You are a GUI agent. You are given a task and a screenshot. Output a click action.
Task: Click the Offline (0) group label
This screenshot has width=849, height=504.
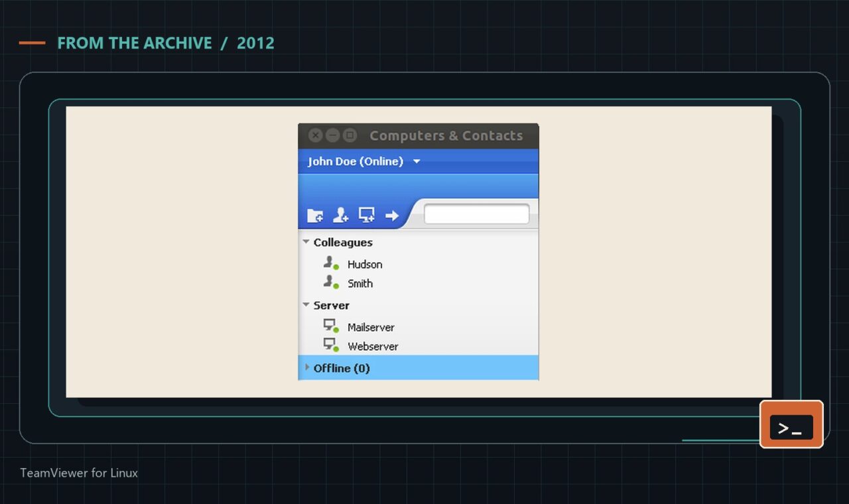click(342, 368)
